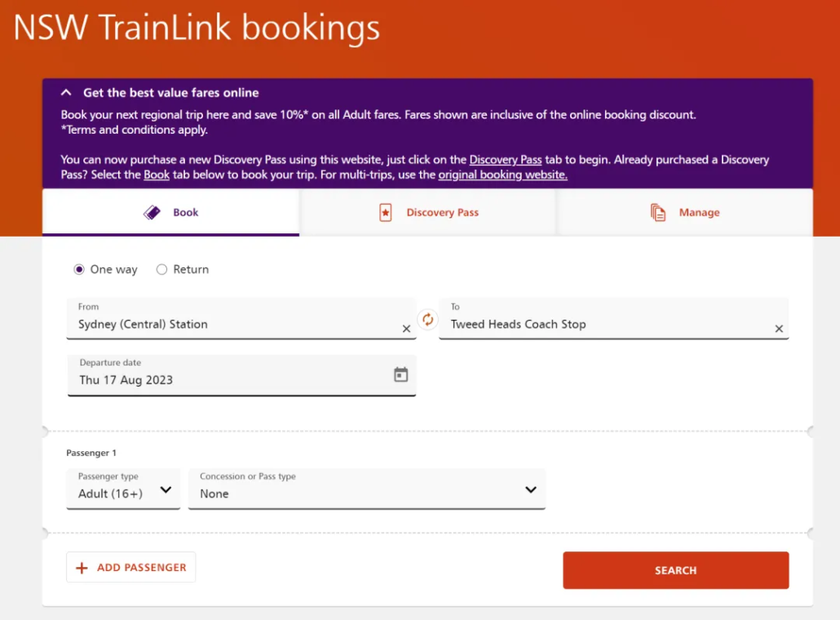Clear the From station field
This screenshot has height=620, width=840.
coord(406,329)
